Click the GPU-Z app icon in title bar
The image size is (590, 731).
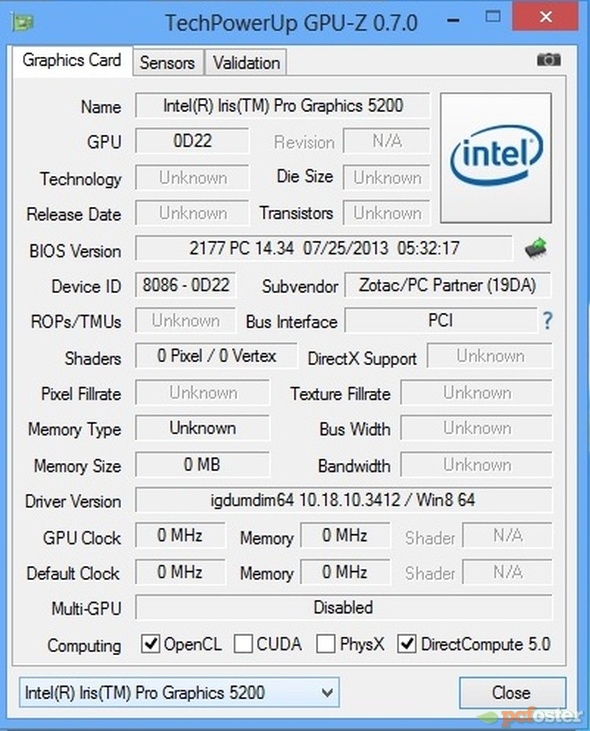pyautogui.click(x=22, y=21)
